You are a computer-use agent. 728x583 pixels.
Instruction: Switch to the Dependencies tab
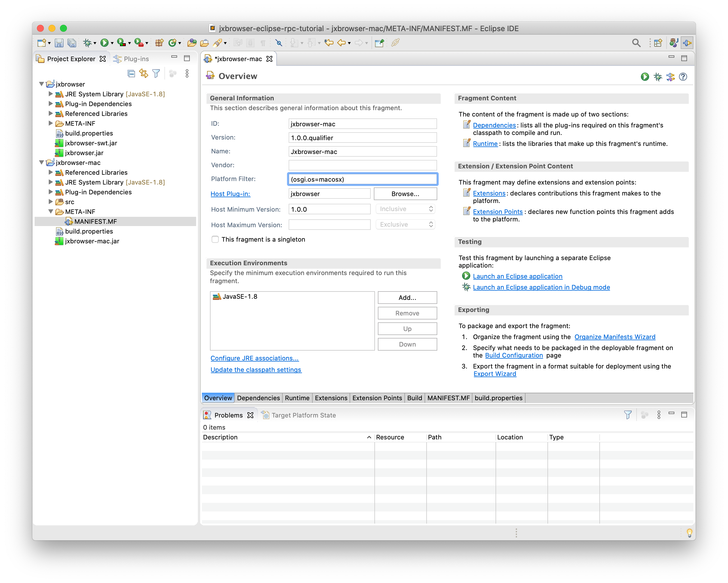click(258, 398)
